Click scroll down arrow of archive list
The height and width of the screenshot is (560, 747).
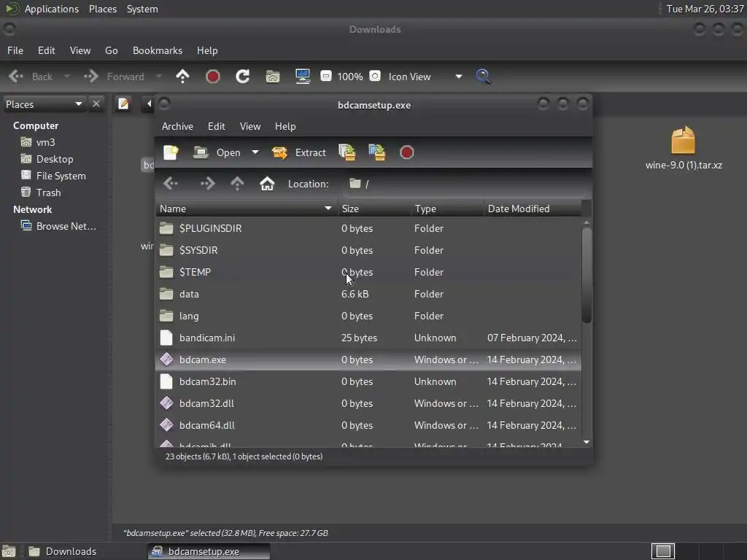pyautogui.click(x=587, y=443)
